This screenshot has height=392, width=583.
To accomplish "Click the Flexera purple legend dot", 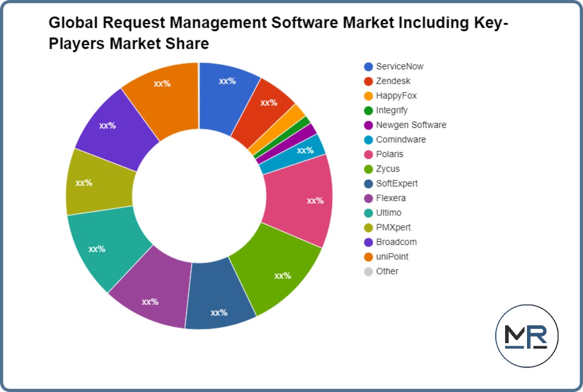I will [369, 198].
